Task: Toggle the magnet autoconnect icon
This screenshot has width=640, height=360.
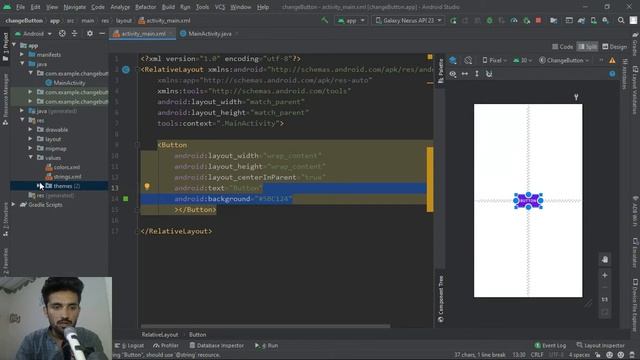Action: pyautogui.click(x=489, y=74)
